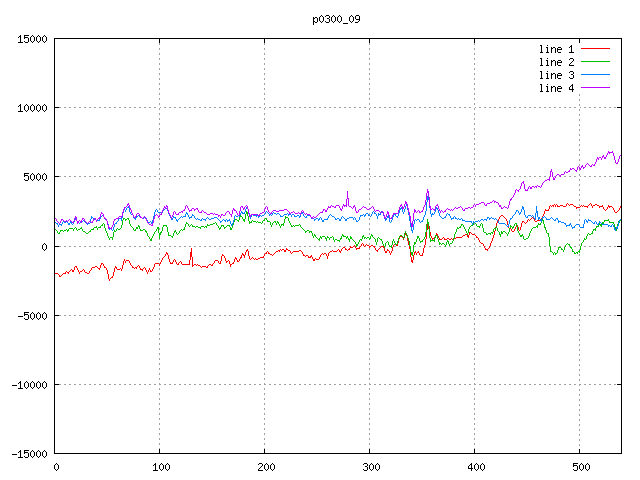Viewport: 640px width, 480px height.
Task: Click the red sample beside line 1
Action: pos(596,48)
